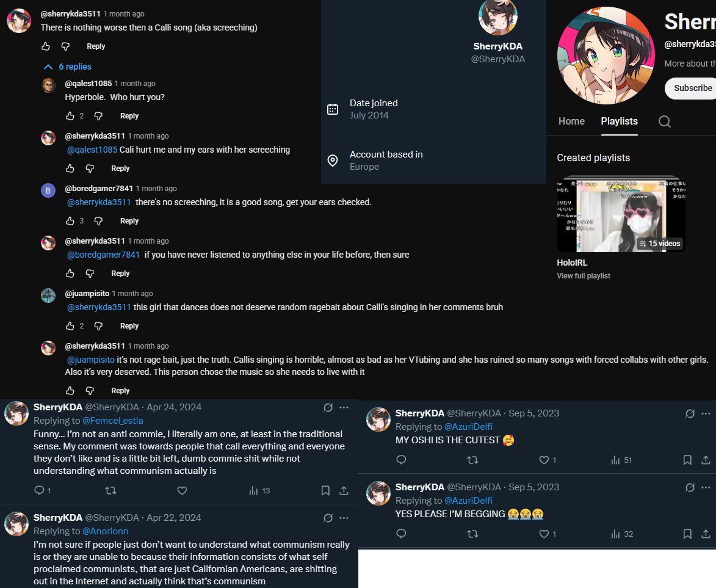Viewport: 716px width, 588px height.
Task: Switch to the Home channel tab
Action: 571,121
